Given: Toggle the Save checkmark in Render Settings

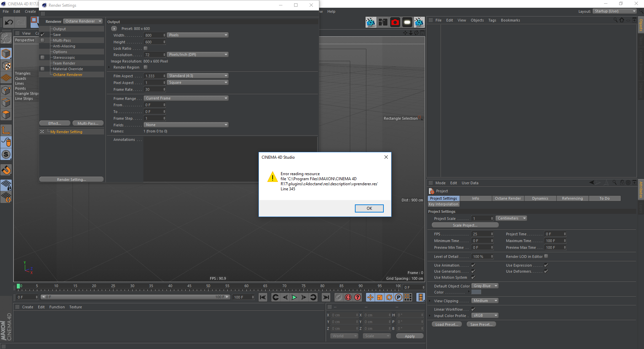Looking at the screenshot, I should point(43,35).
